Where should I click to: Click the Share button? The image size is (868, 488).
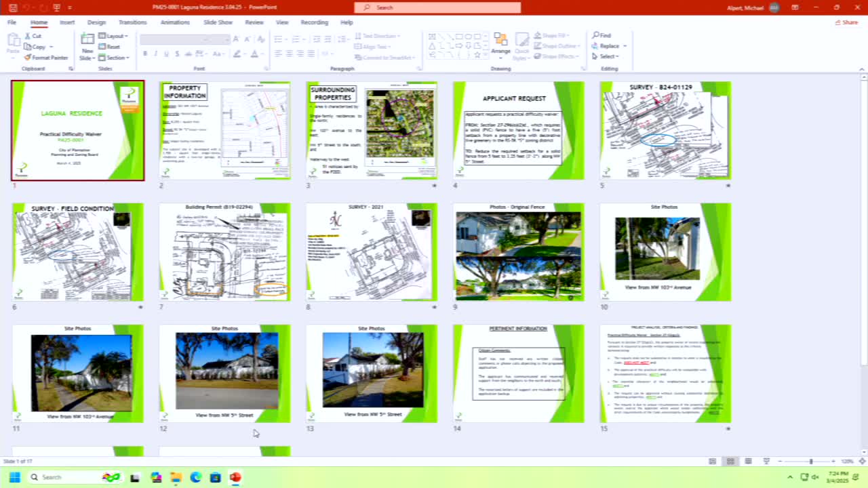click(x=846, y=22)
